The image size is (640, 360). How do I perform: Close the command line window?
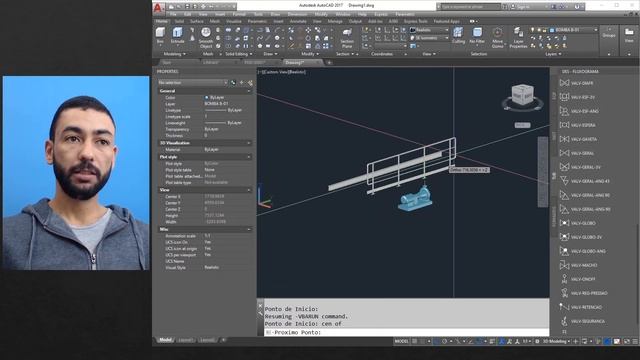(260, 305)
